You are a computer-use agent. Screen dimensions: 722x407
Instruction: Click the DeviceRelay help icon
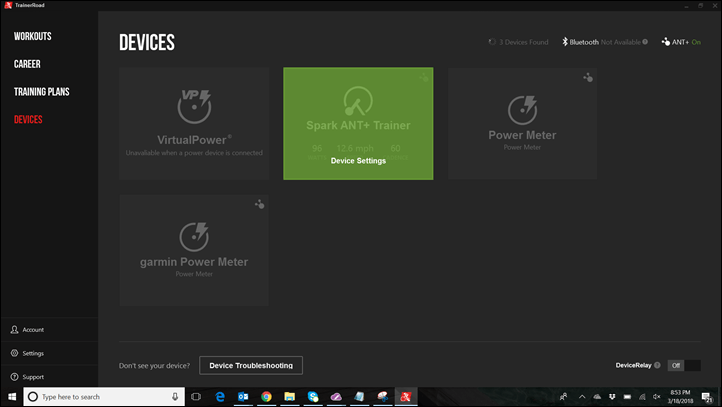pyautogui.click(x=657, y=365)
